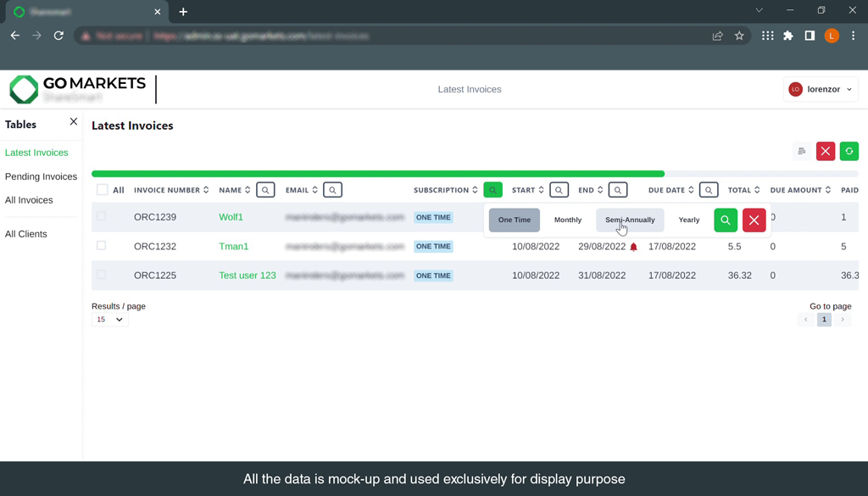
Task: Clear filters with red X above table
Action: pyautogui.click(x=826, y=151)
